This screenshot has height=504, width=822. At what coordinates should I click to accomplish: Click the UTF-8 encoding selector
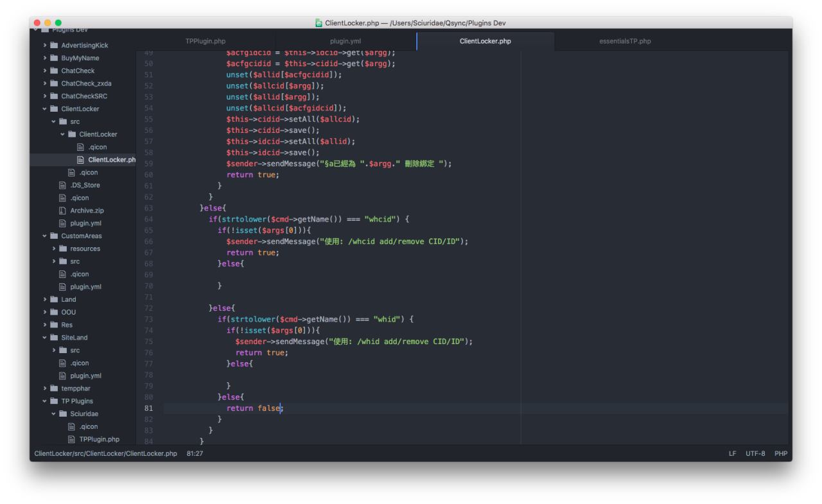[755, 454]
